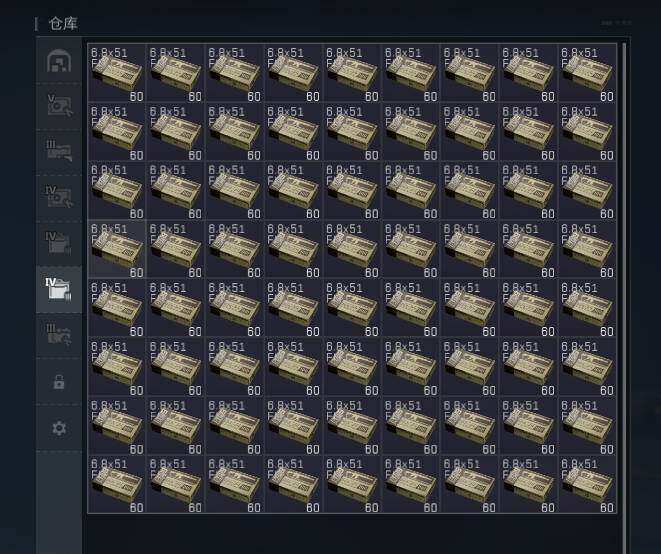Select the top-right 6.8x51 ammo stack
The image size is (661, 554).
(x=587, y=73)
